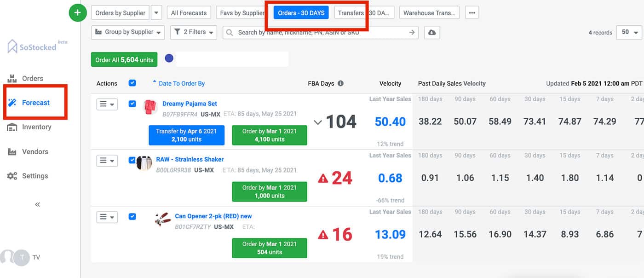Uncheck the Dreamy Pajama Set row checkbox
This screenshot has width=644, height=278.
132,104
